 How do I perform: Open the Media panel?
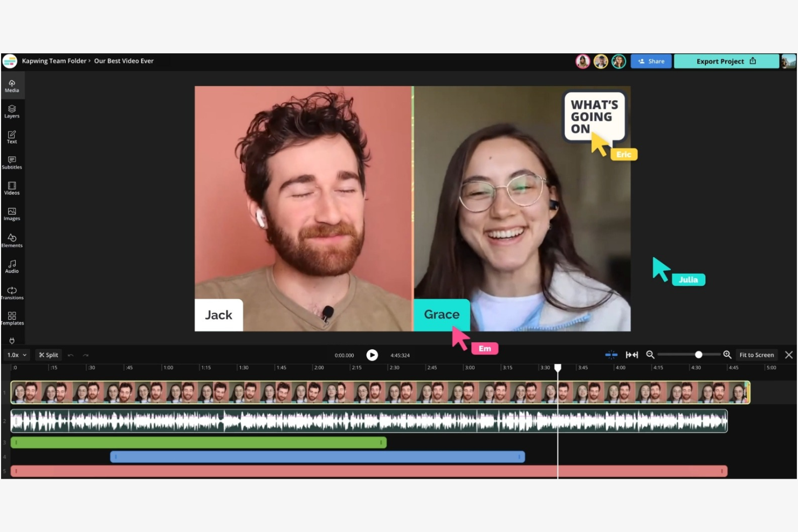pos(11,86)
